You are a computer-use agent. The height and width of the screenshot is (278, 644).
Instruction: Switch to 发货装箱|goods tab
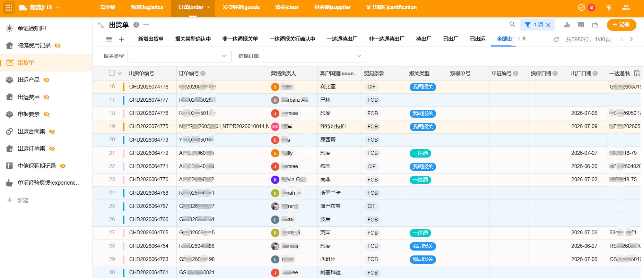241,7
